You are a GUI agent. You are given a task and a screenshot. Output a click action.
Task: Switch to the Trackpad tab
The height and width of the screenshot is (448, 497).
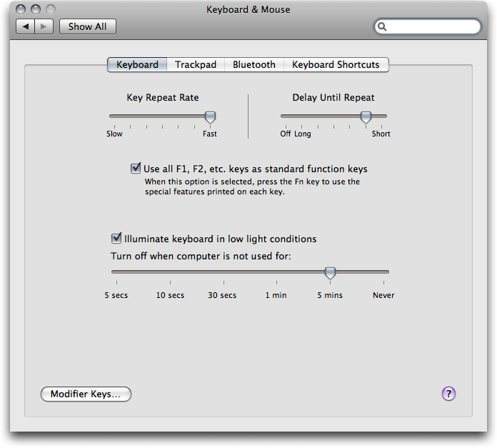(x=196, y=65)
